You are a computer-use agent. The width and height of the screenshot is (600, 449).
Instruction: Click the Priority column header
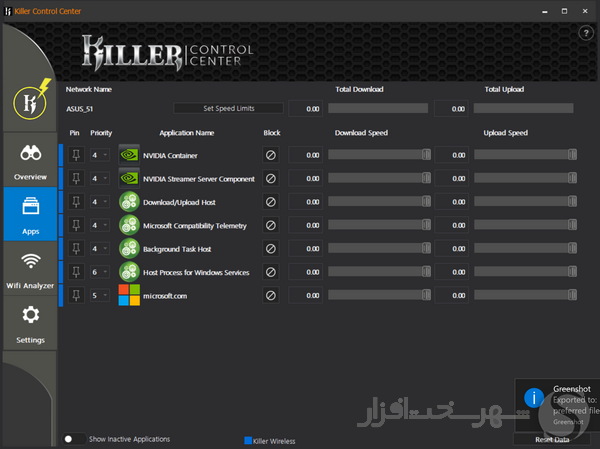(x=101, y=133)
